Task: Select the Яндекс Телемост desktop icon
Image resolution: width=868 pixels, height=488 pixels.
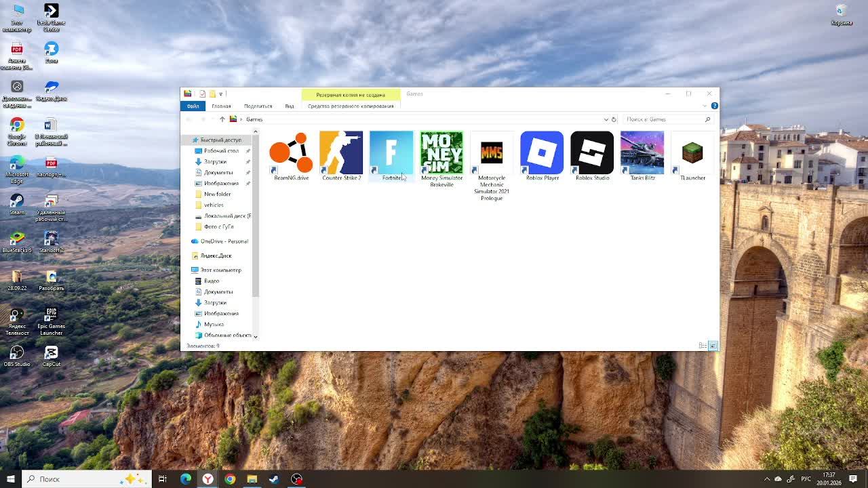Action: coord(17,321)
